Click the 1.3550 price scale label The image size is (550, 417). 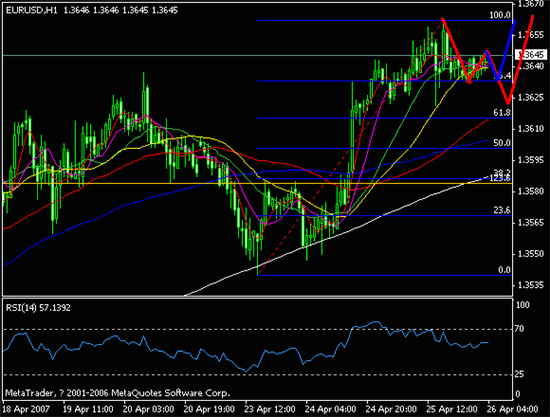point(531,254)
